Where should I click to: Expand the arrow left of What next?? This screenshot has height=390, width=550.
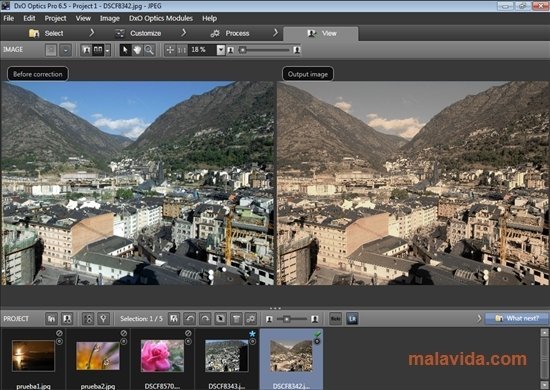(x=479, y=318)
